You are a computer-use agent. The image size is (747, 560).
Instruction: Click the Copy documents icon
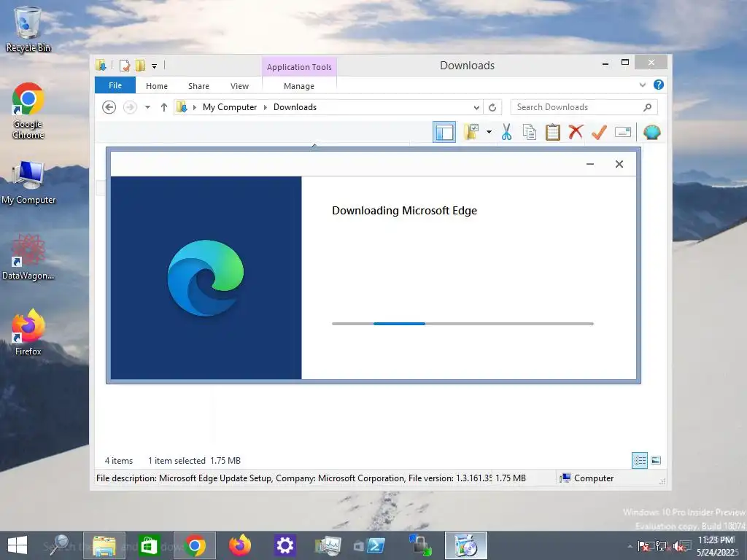(x=530, y=132)
